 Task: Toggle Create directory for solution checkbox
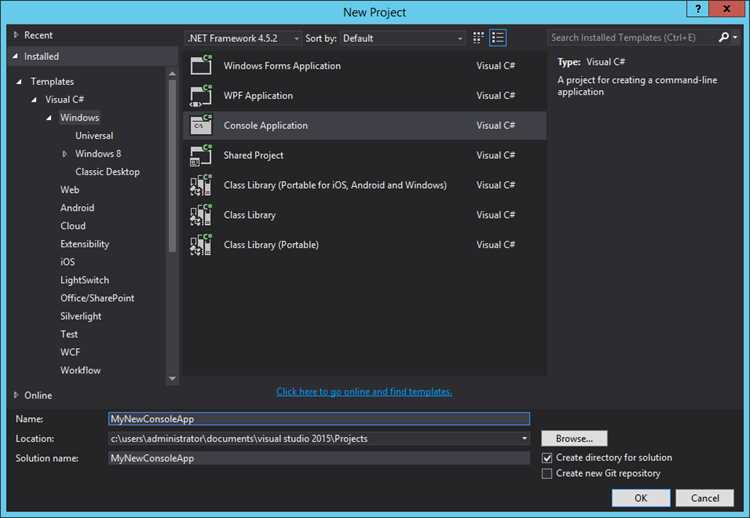[547, 458]
